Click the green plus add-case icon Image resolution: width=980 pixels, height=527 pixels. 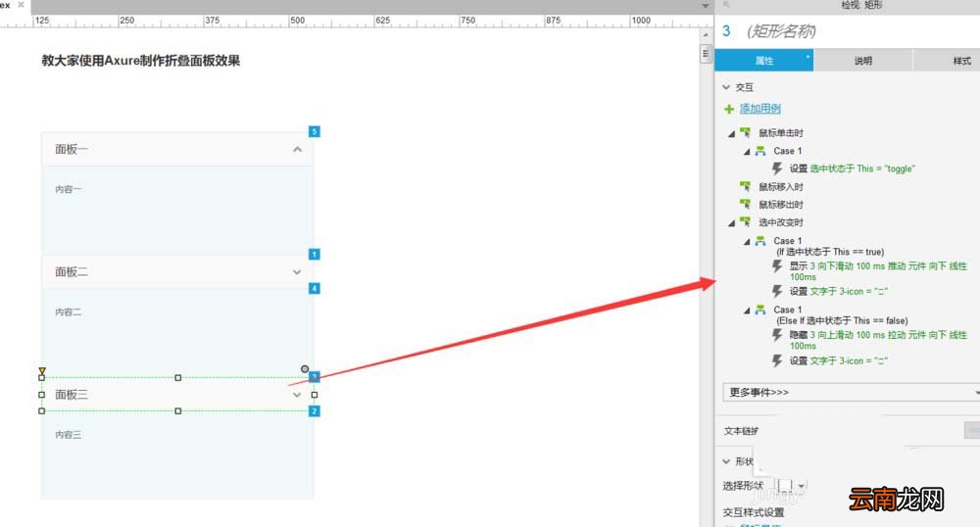pos(729,110)
